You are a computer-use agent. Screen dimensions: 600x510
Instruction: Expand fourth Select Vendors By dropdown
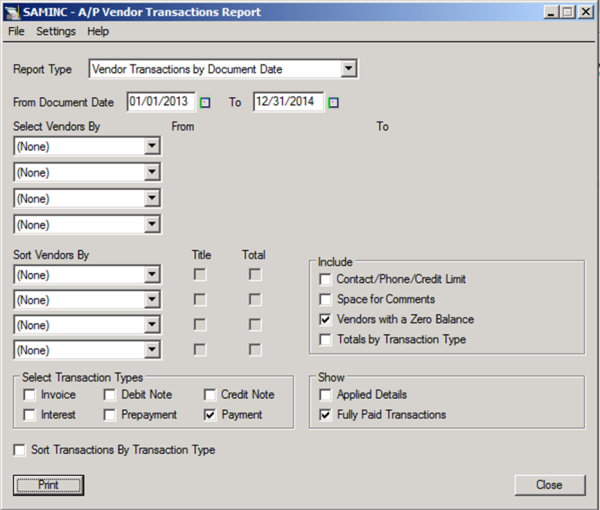coord(152,224)
